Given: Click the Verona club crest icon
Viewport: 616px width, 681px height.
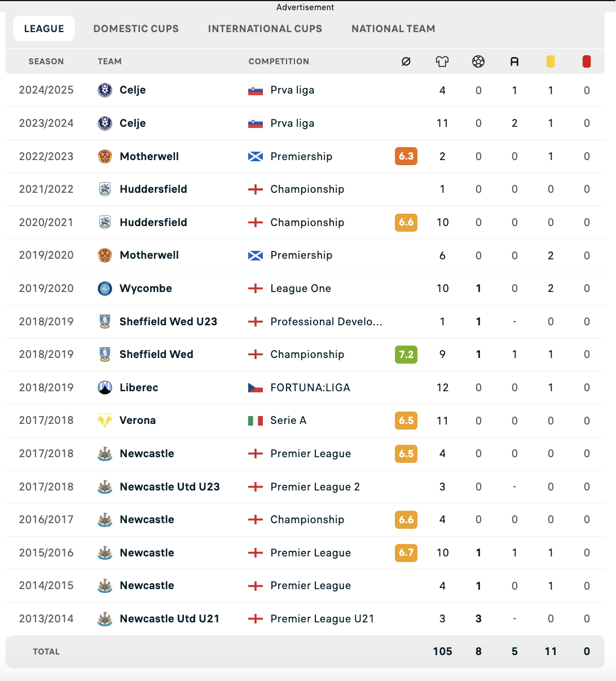Looking at the screenshot, I should click(105, 421).
